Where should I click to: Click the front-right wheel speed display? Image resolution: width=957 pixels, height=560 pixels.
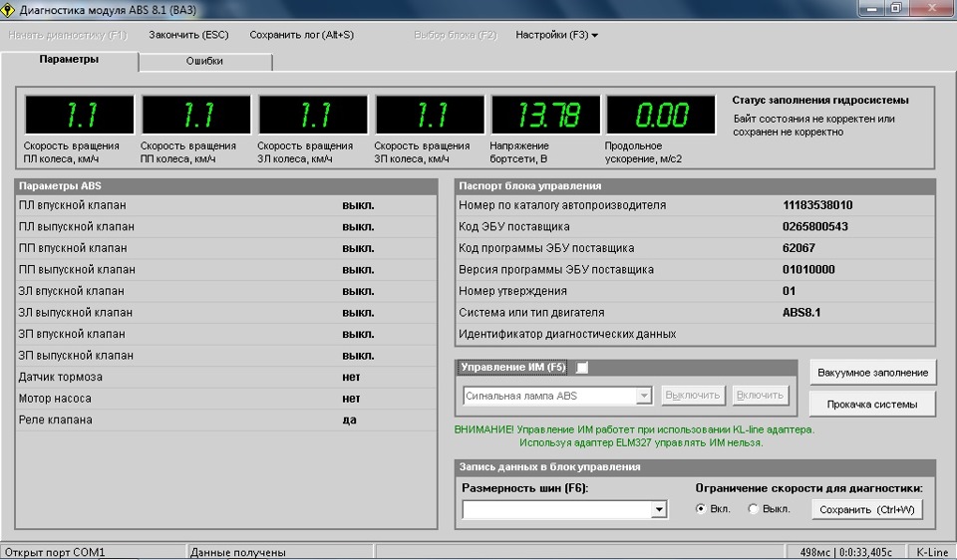pos(196,116)
